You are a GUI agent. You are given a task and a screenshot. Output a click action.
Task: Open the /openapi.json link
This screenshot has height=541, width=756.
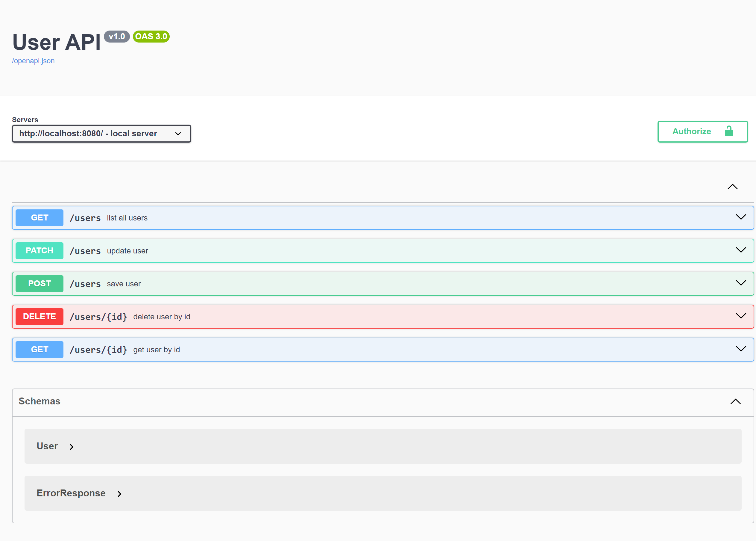[33, 61]
